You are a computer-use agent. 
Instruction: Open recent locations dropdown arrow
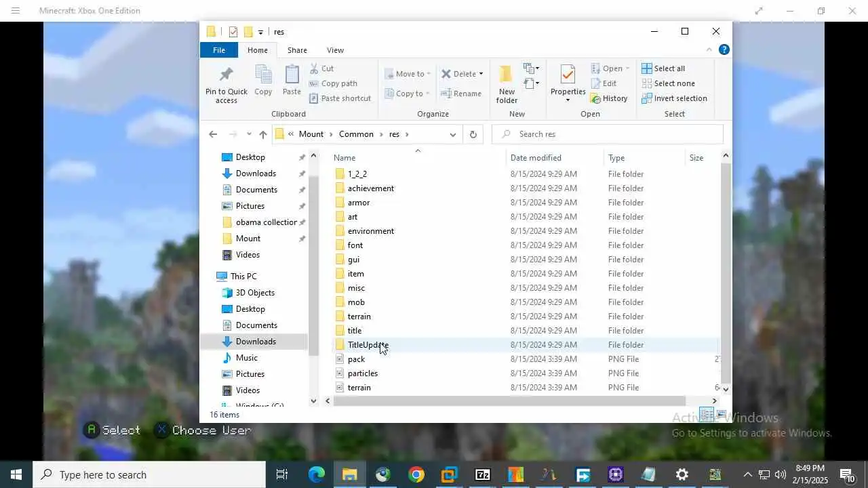[250, 134]
